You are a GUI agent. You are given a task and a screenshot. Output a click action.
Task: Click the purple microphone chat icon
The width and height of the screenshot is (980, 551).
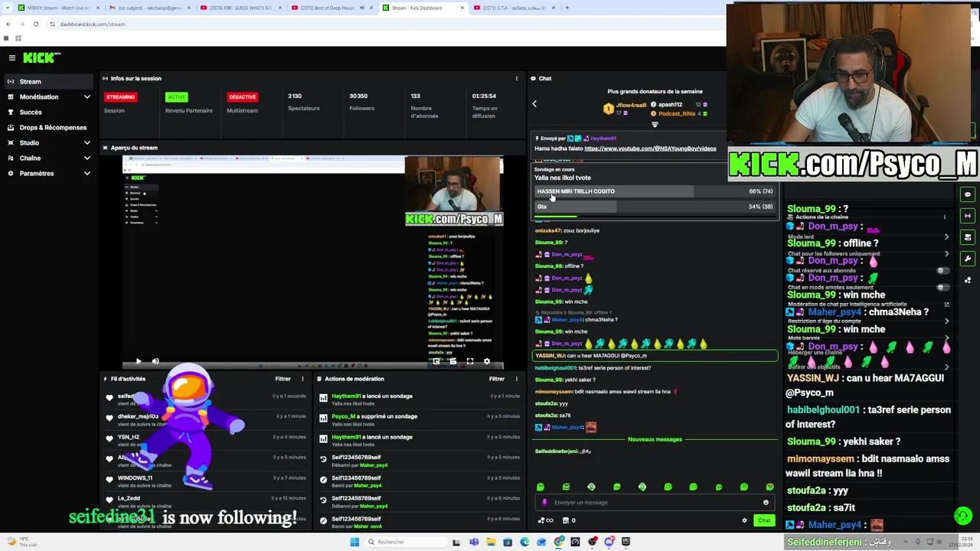(544, 502)
